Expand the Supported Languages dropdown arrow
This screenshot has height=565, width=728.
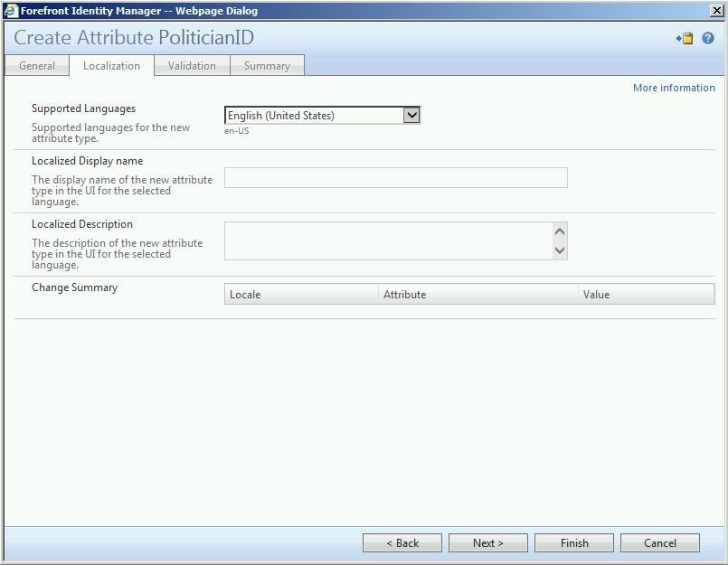click(x=411, y=115)
